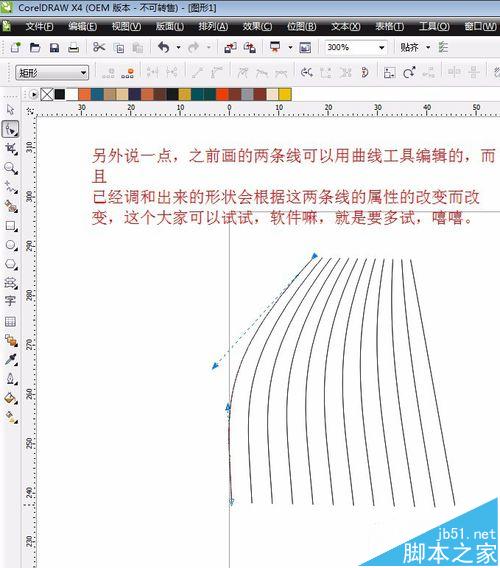Viewport: 500px width, 568px height.
Task: Open the 工具(O) menu
Action: point(434,26)
